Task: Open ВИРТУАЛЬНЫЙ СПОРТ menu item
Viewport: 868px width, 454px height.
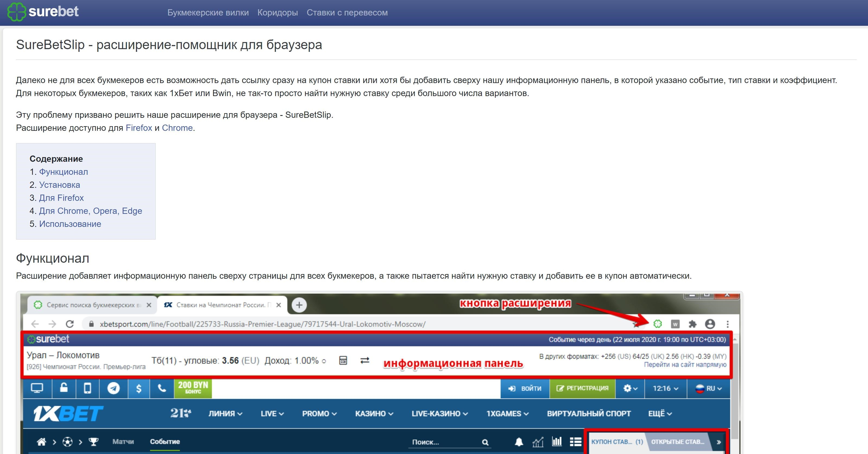Action: (589, 414)
